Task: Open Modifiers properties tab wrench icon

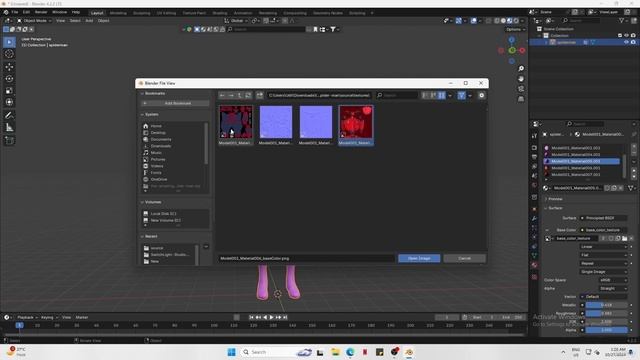Action: (x=534, y=218)
